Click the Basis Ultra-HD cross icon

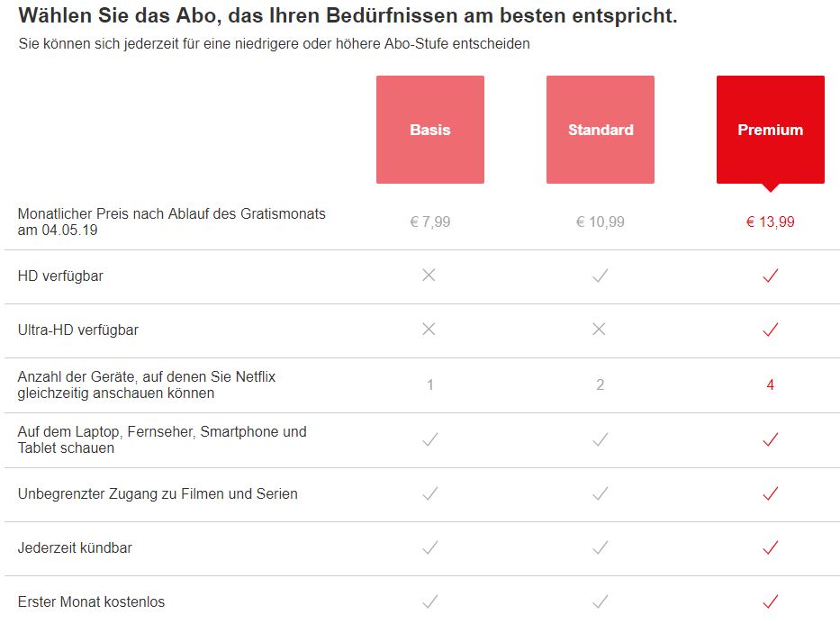click(x=429, y=329)
